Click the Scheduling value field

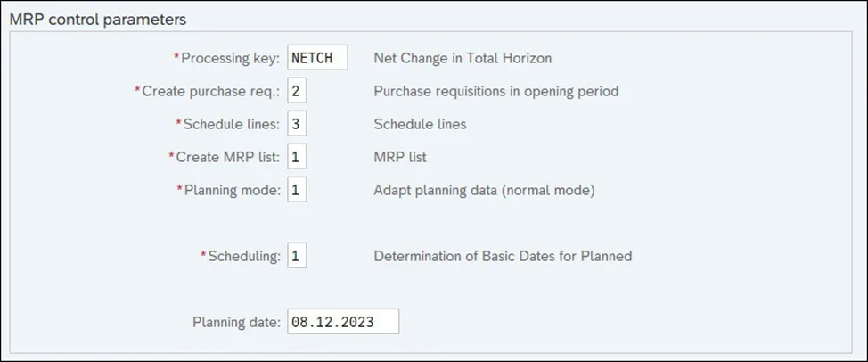[x=298, y=256]
